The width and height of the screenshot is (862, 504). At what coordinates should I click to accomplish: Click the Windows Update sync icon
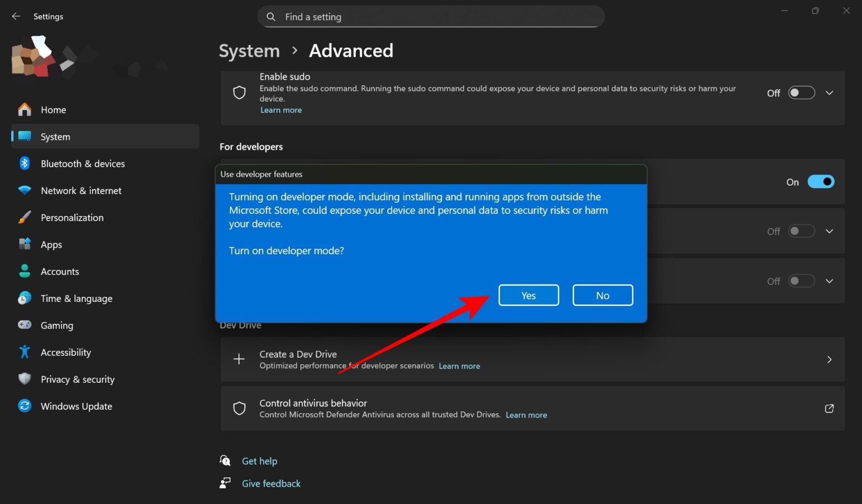tap(25, 406)
